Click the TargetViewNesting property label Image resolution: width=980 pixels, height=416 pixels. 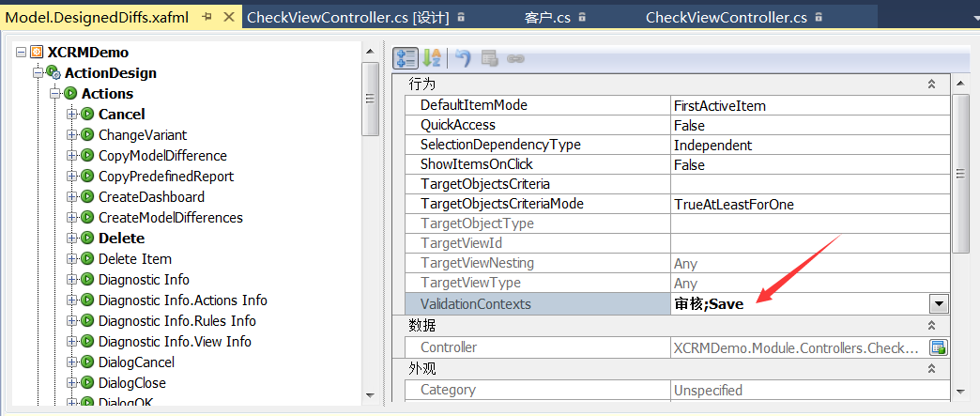click(x=477, y=263)
